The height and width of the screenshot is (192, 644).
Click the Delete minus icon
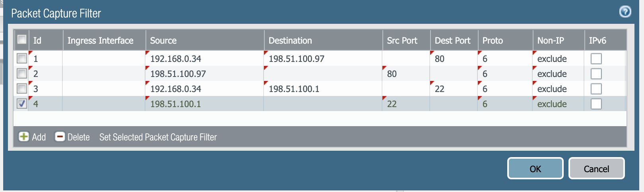60,137
